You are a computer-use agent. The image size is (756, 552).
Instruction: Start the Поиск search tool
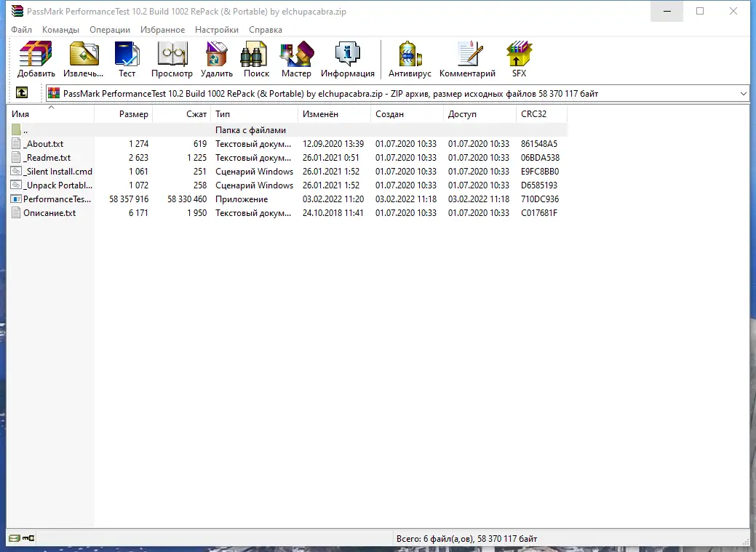pyautogui.click(x=255, y=58)
